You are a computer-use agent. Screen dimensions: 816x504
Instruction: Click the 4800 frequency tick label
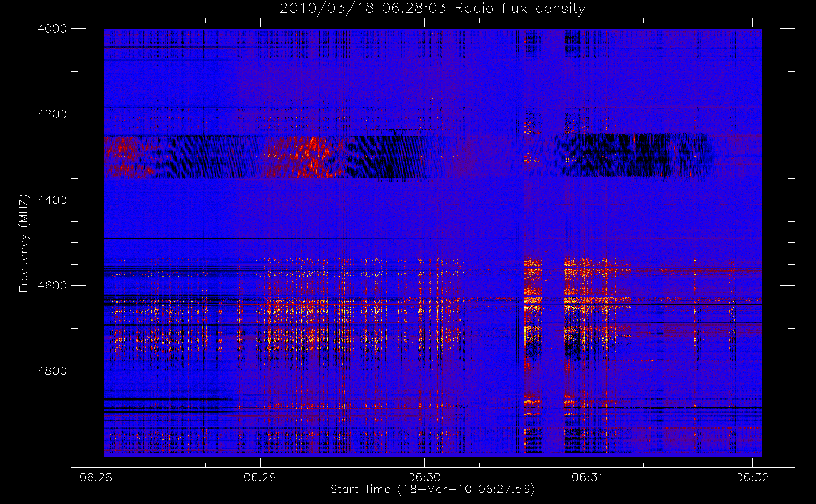[52, 371]
